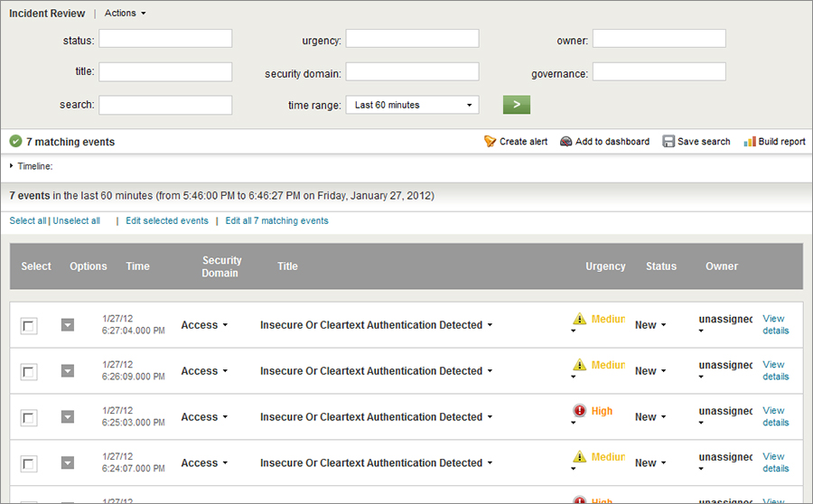Check the box for 6:27:04 PM event
The height and width of the screenshot is (504, 813).
coord(29,326)
